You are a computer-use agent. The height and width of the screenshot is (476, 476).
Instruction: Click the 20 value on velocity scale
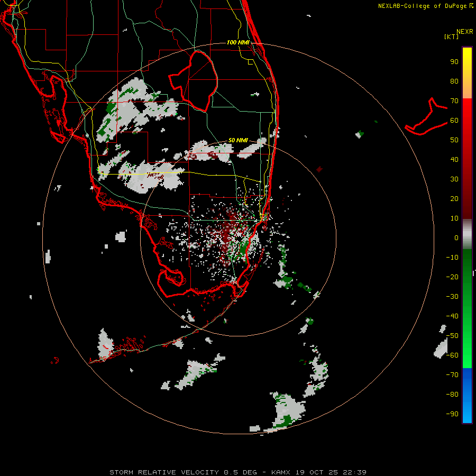pyautogui.click(x=454, y=199)
